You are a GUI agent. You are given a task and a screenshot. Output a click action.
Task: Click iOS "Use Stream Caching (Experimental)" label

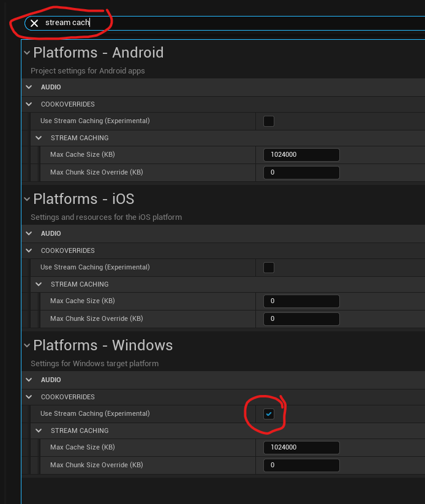pos(95,267)
